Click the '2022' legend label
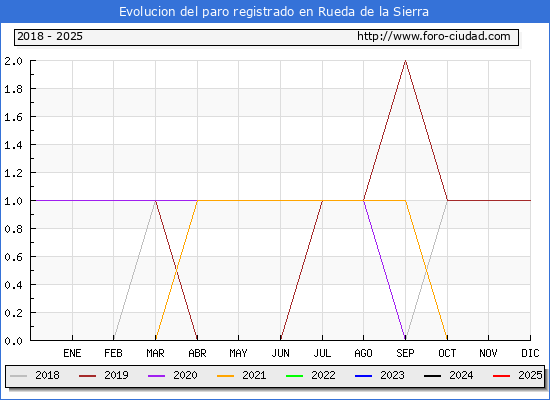550x400 pixels. [x=323, y=375]
